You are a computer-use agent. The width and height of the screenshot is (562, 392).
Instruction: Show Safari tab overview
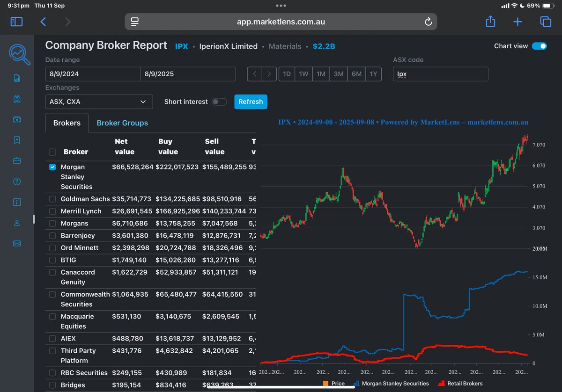click(546, 22)
